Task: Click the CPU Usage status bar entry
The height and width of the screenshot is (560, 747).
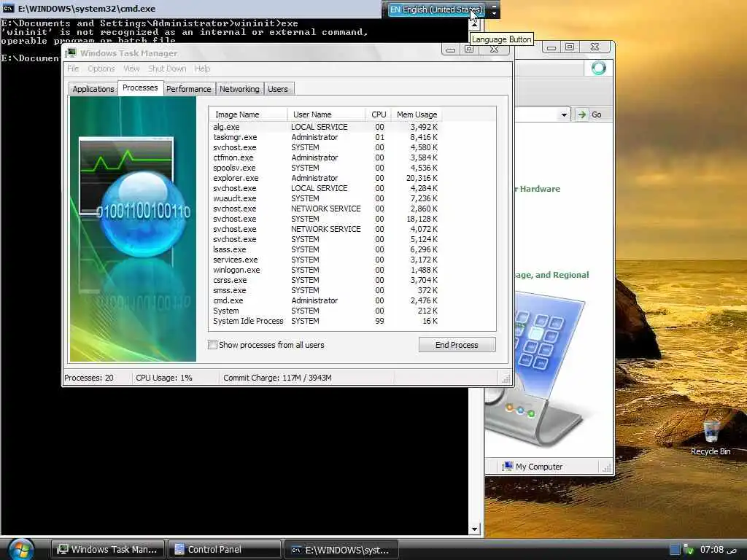Action: coord(164,378)
